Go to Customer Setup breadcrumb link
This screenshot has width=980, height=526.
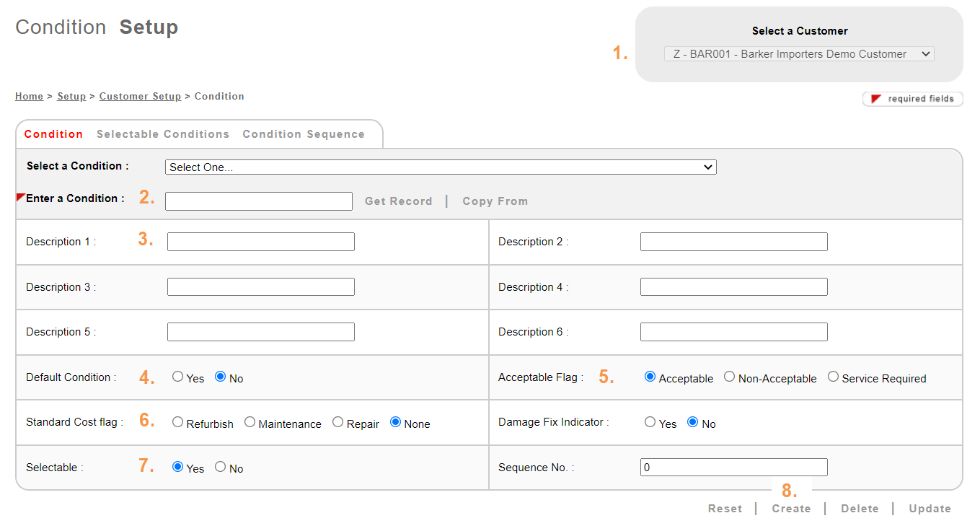tap(140, 97)
